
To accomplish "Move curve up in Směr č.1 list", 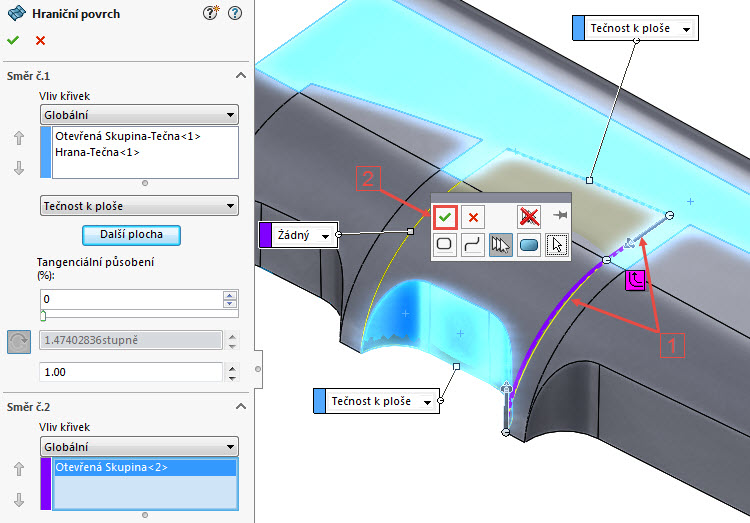I will (x=19, y=138).
